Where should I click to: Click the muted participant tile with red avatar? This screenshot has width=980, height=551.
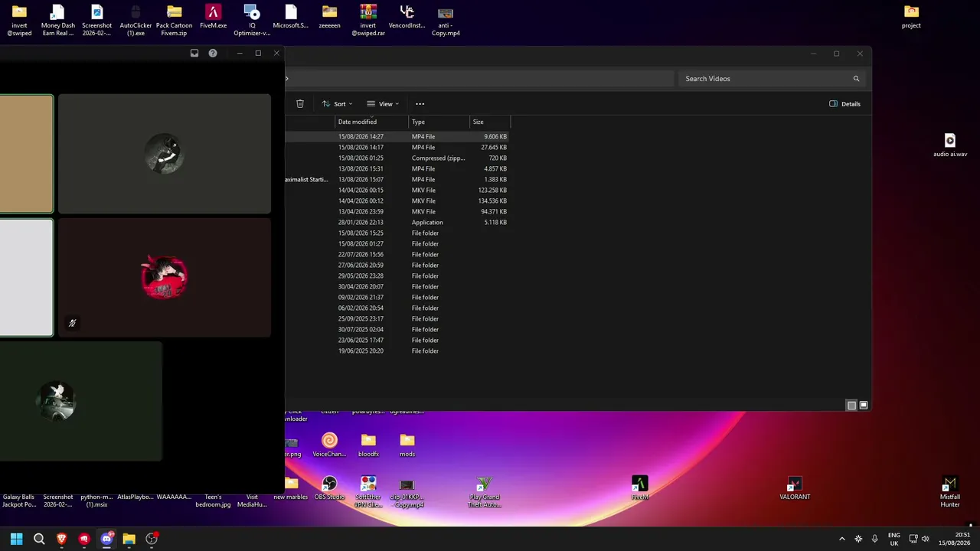[165, 277]
